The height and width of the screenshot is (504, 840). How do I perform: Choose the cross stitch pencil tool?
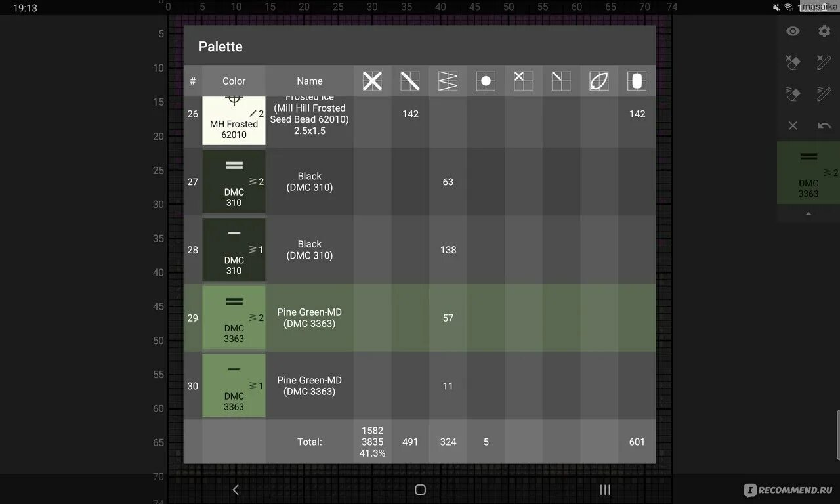pos(824,62)
